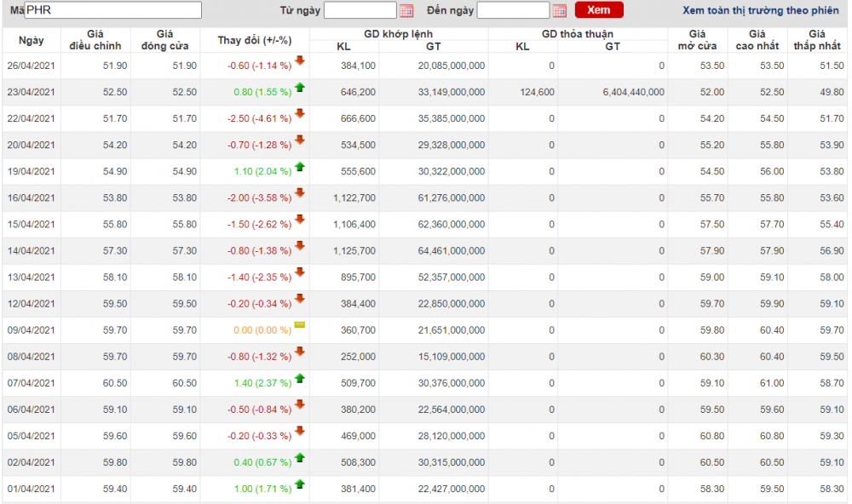The height and width of the screenshot is (504, 852).
Task: Click red down arrow for 15/04/2021
Action: (x=299, y=220)
